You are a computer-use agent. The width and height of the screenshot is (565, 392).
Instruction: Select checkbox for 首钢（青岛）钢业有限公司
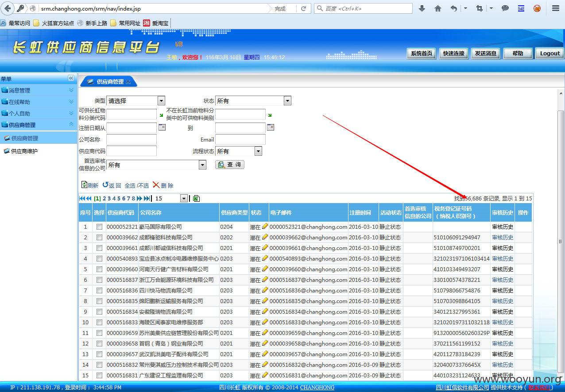(x=99, y=343)
